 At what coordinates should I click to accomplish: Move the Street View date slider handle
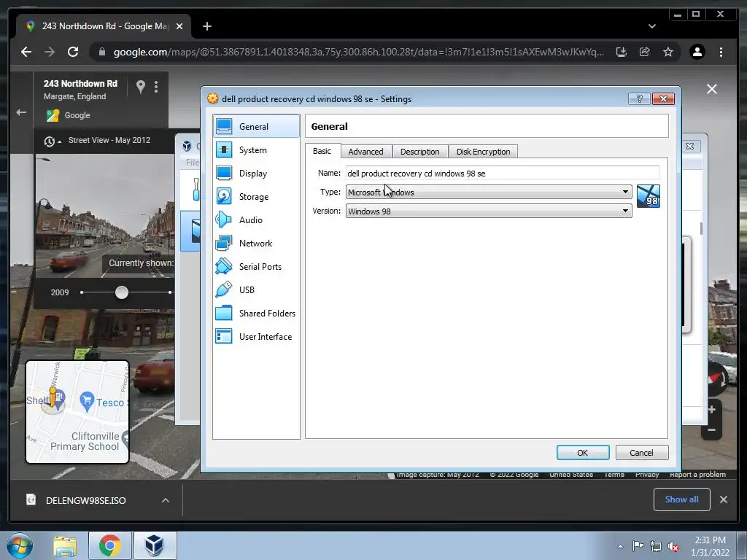[x=122, y=292]
